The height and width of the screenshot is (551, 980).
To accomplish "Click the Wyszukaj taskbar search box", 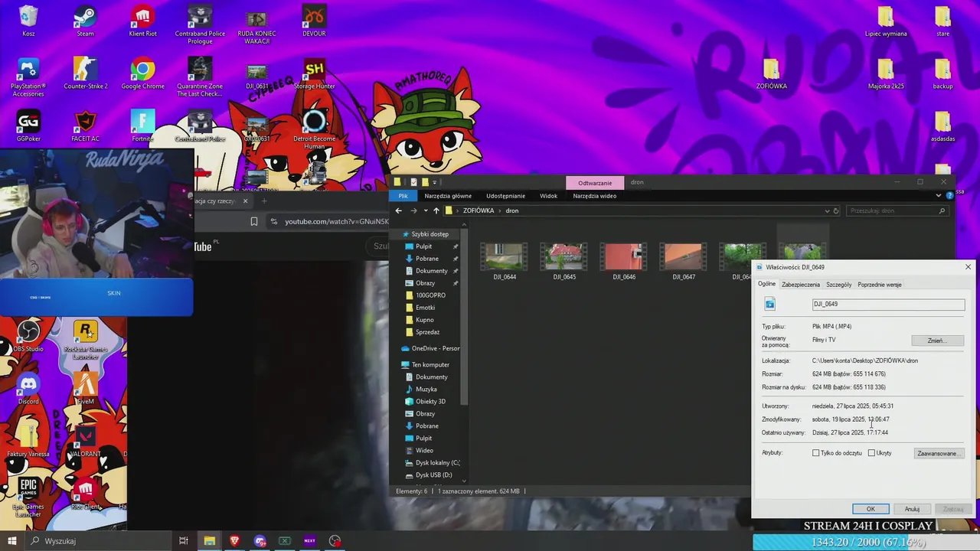I will 99,541.
